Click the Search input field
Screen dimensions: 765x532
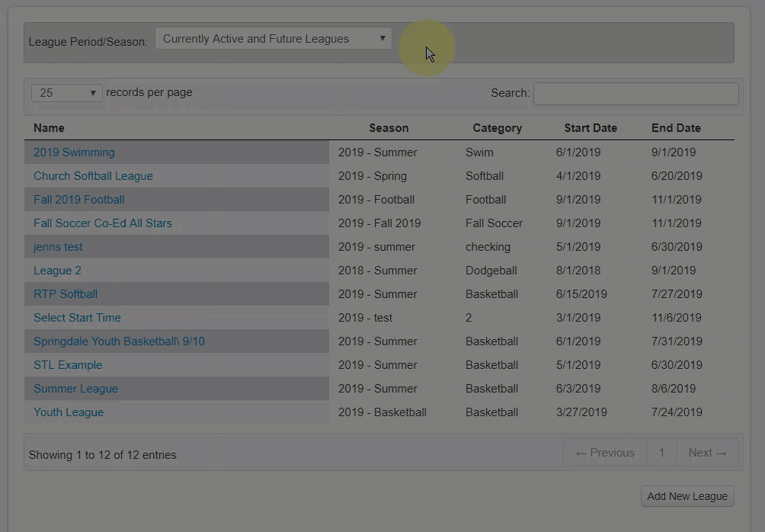pos(635,93)
